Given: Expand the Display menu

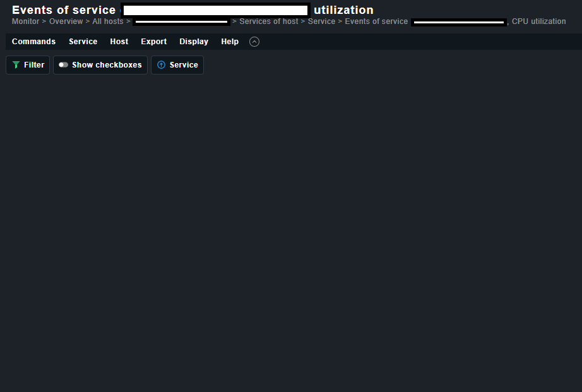Looking at the screenshot, I should click(193, 42).
